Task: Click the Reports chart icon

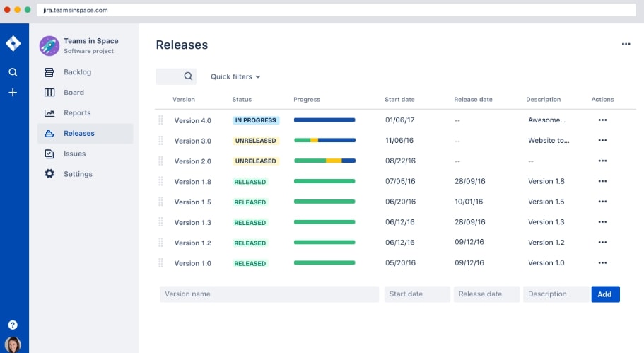Action: point(49,113)
